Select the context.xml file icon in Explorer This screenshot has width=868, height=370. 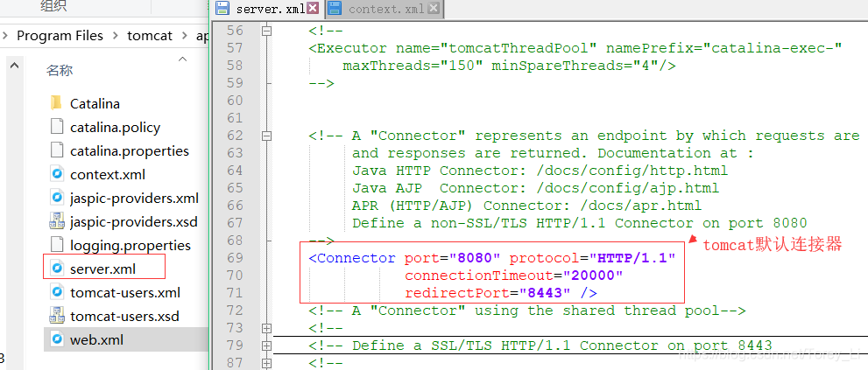57,174
